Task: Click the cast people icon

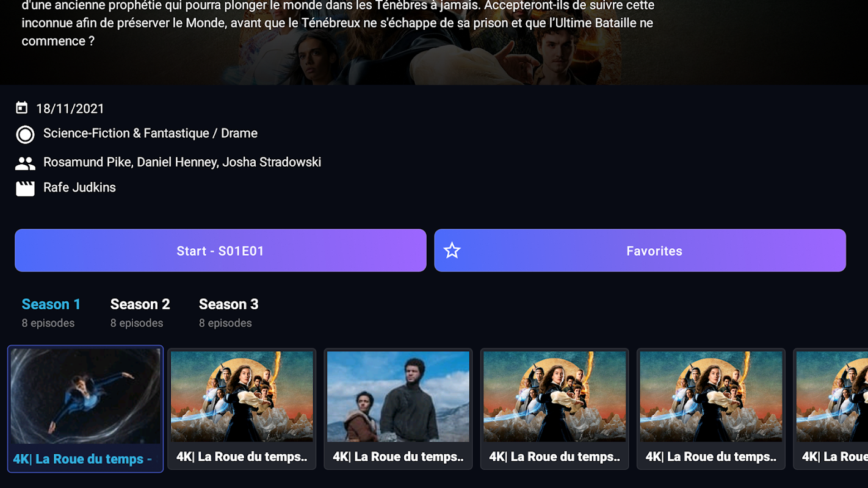Action: (x=25, y=163)
